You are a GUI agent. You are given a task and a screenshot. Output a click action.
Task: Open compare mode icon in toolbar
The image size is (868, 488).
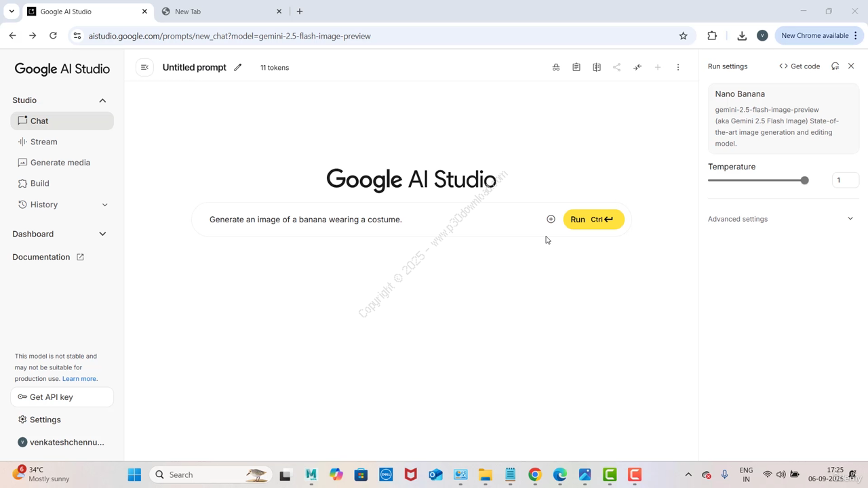coord(597,67)
